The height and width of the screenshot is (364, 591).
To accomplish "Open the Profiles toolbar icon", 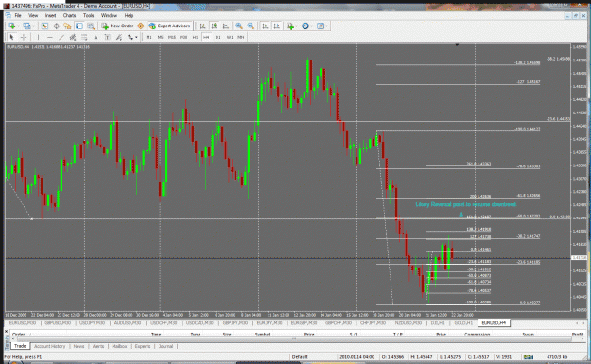I will point(26,26).
